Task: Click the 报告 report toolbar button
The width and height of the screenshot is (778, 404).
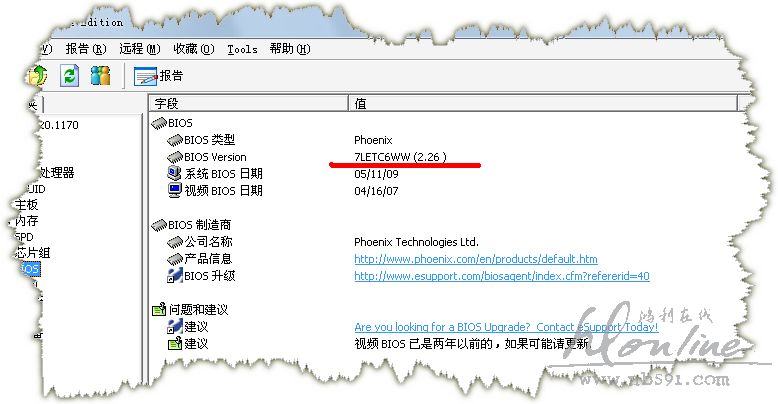Action: (x=158, y=76)
